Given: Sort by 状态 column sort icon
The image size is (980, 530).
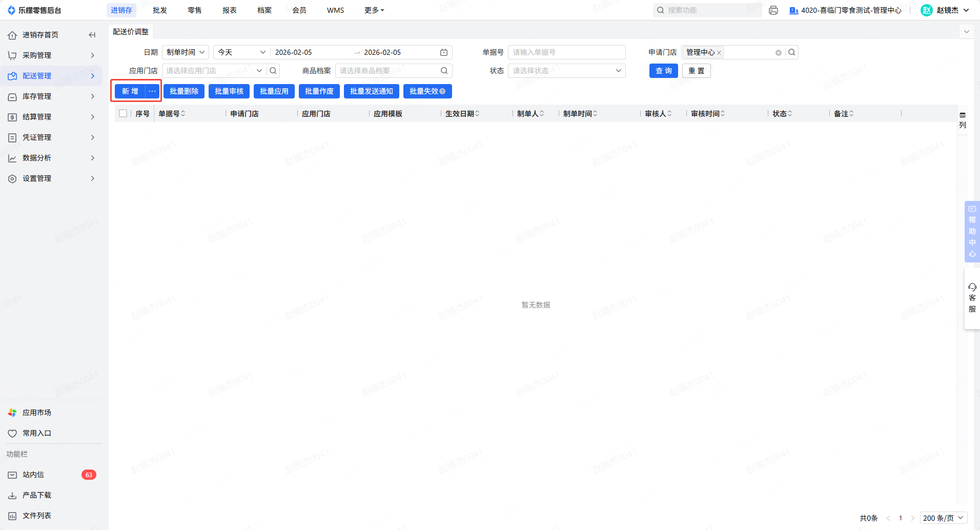Looking at the screenshot, I should point(790,114).
